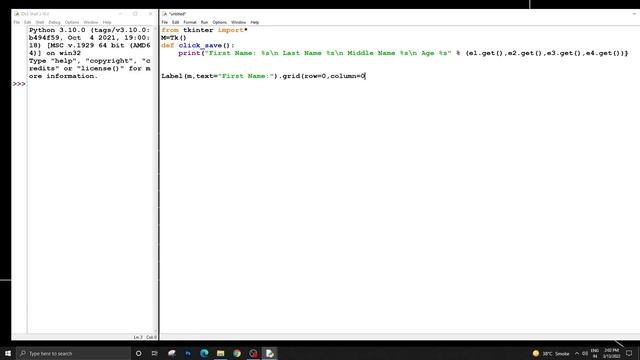Click the print statement in the editor
640x360 pixels.
403,53
